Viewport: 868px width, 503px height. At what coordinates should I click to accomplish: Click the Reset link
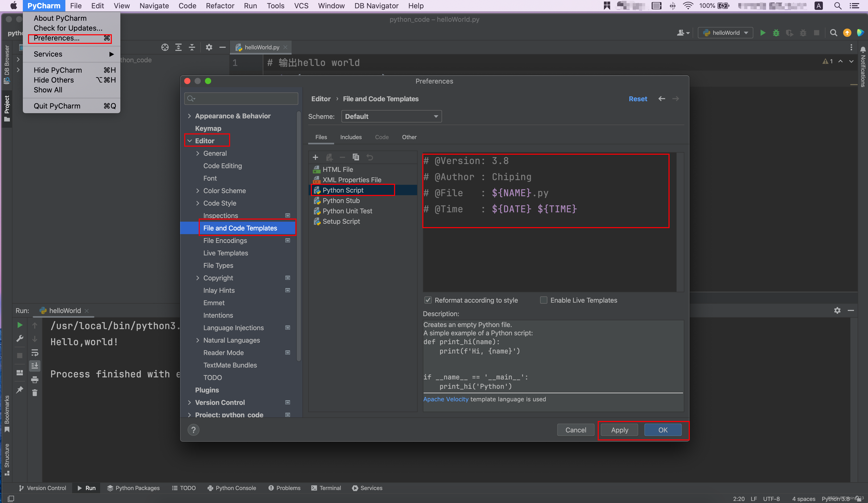pos(638,99)
